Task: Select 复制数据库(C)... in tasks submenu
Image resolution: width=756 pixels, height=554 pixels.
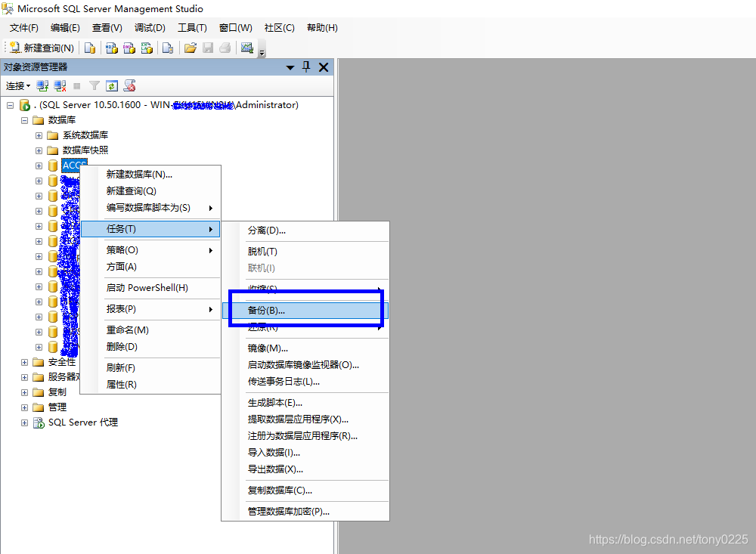Action: coord(305,491)
